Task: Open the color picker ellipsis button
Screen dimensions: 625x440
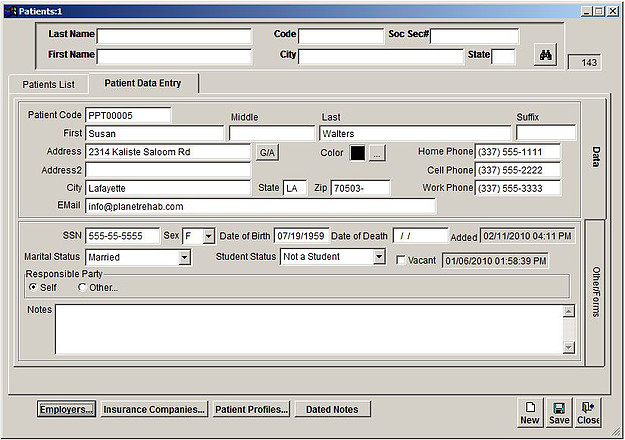Action: 377,153
